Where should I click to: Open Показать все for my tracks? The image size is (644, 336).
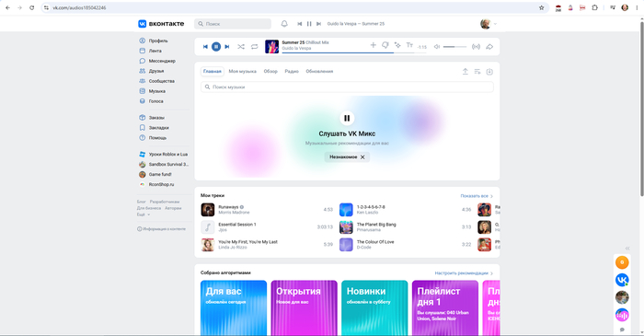point(477,196)
